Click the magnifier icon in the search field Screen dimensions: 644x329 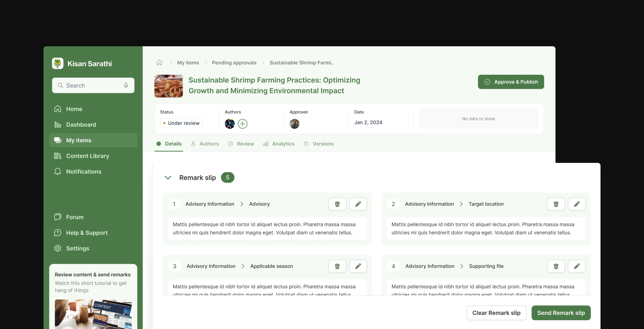click(x=60, y=86)
